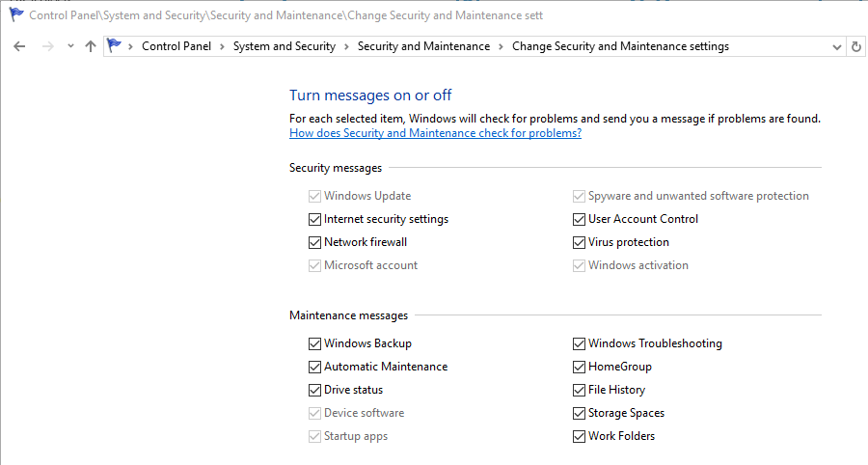The image size is (868, 465).
Task: Expand the chevron after System and Security
Action: 346,46
